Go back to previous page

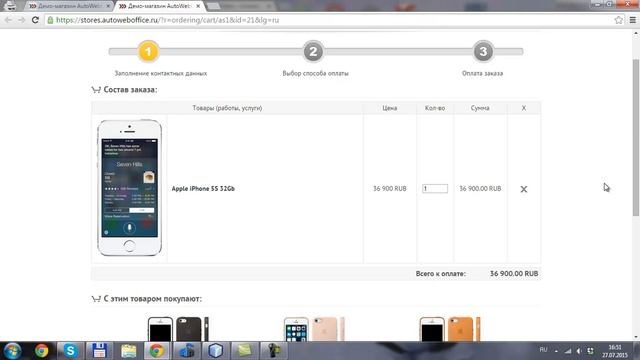coord(8,20)
